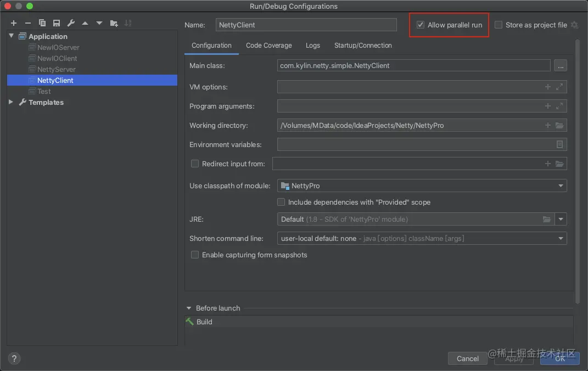
Task: Enable capturing form snapshots
Action: coord(194,255)
